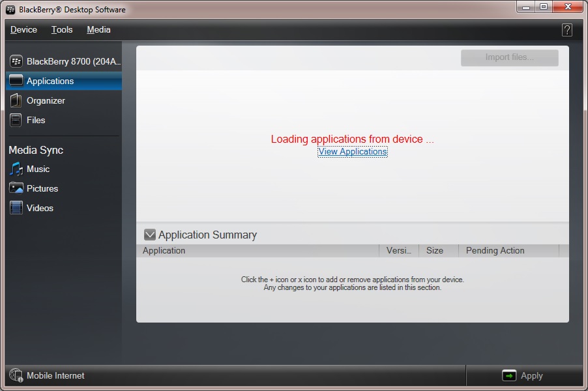The width and height of the screenshot is (588, 391).
Task: Click the View Applications link
Action: pyautogui.click(x=353, y=152)
